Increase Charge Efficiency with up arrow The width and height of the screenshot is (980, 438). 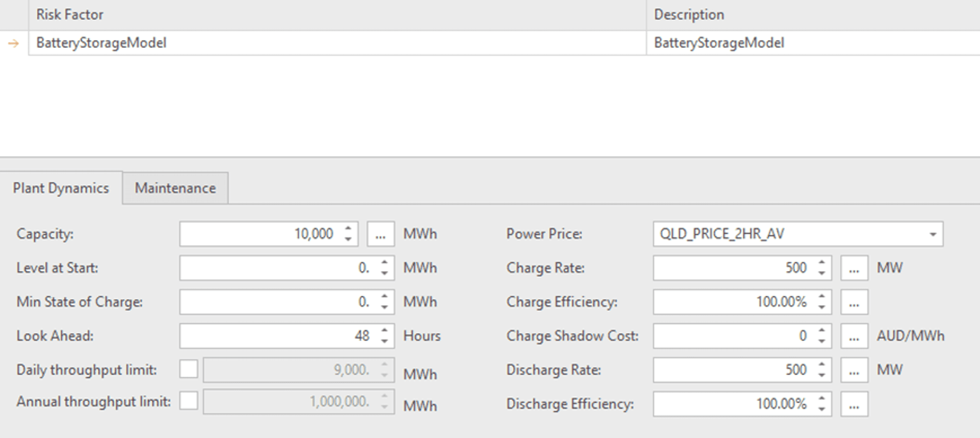822,296
